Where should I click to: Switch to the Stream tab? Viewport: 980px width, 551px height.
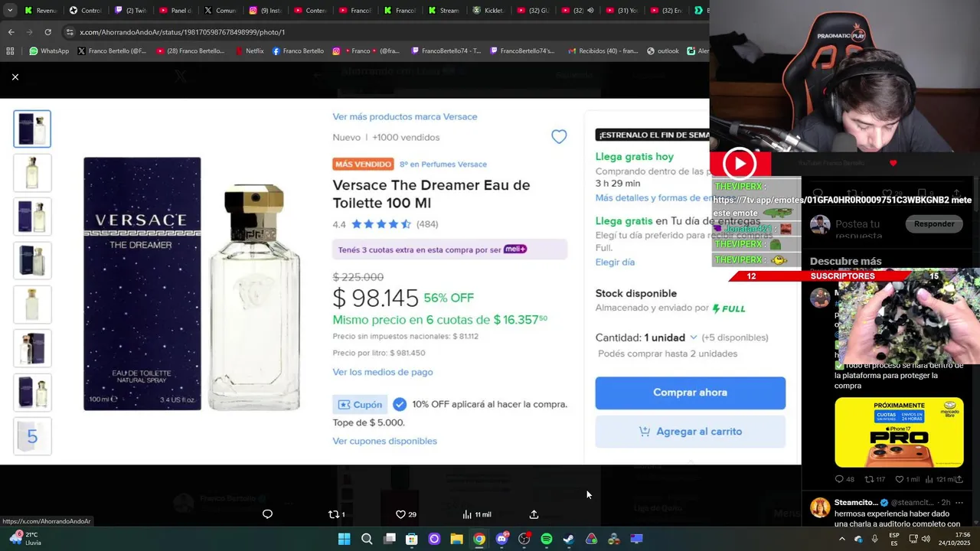[x=444, y=11]
